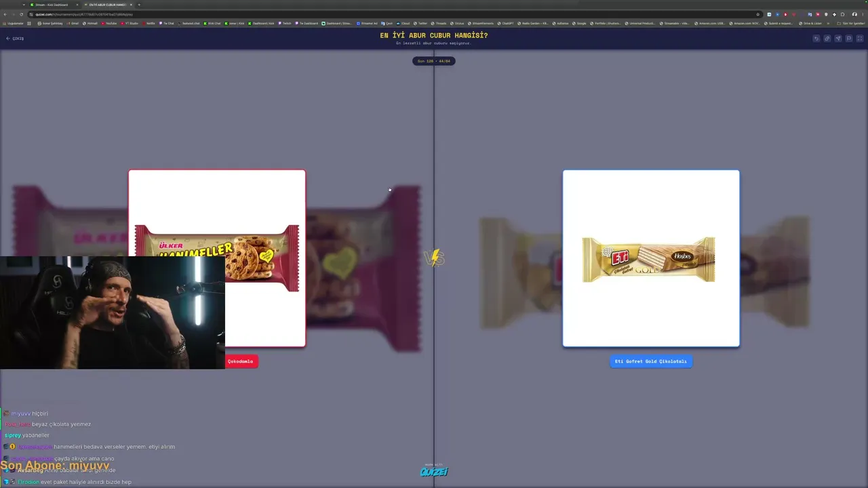Open the Google bookmark
The height and width of the screenshot is (488, 868).
pyautogui.click(x=580, y=23)
